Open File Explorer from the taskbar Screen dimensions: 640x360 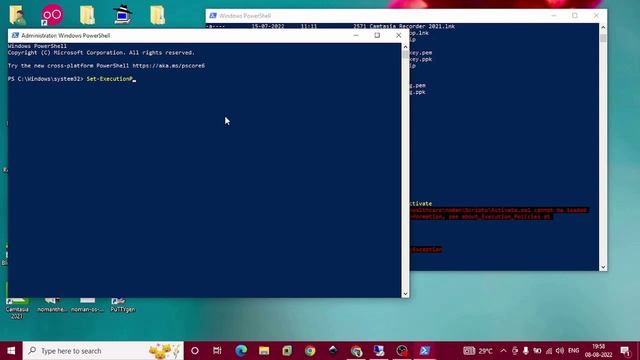click(x=264, y=351)
